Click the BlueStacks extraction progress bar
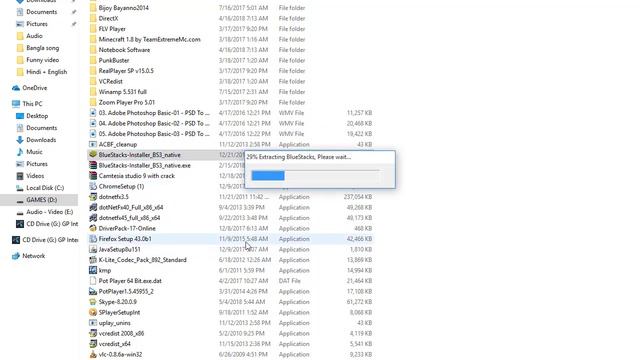Screen dimensions: 640x360 (315, 176)
